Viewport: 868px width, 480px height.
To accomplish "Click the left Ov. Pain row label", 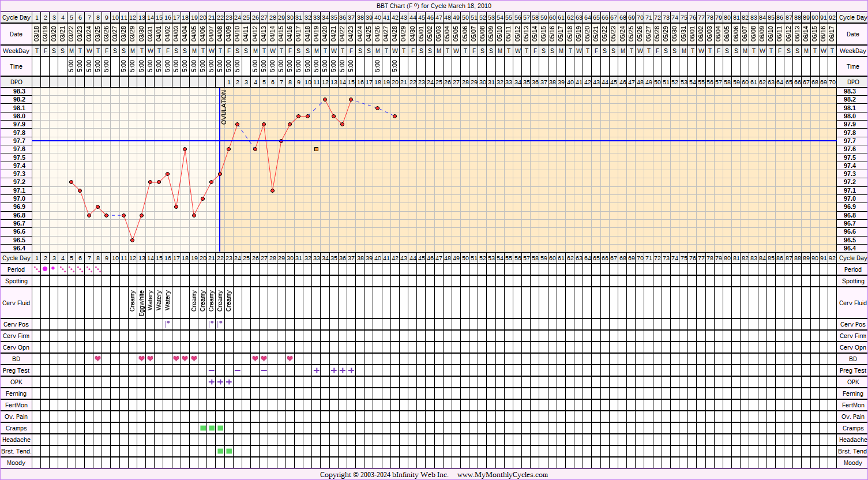I will 16,417.
